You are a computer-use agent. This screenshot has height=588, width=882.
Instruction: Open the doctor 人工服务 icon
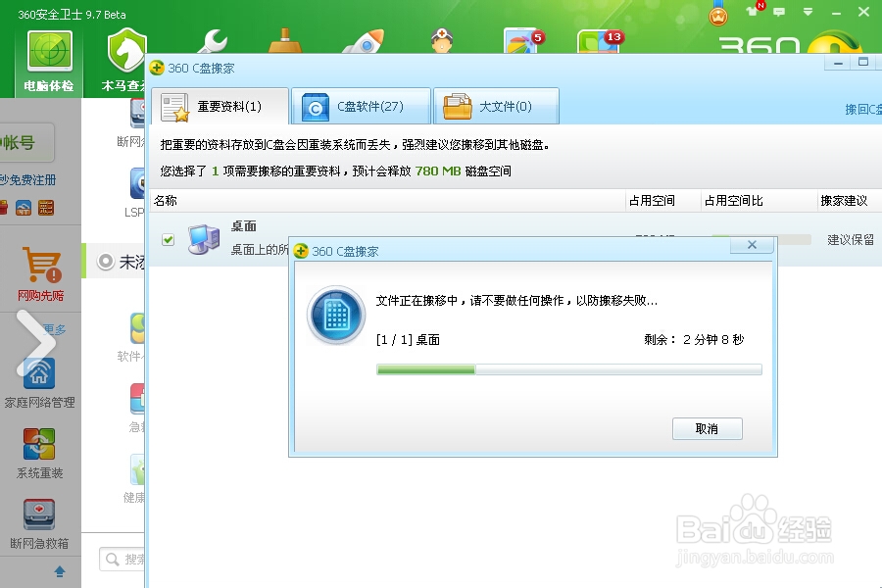pos(442,41)
